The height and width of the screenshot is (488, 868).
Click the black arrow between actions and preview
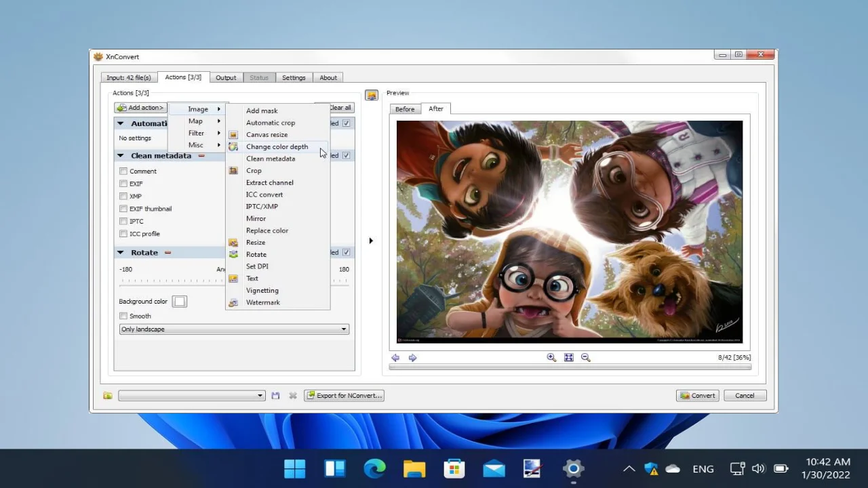[x=371, y=241]
